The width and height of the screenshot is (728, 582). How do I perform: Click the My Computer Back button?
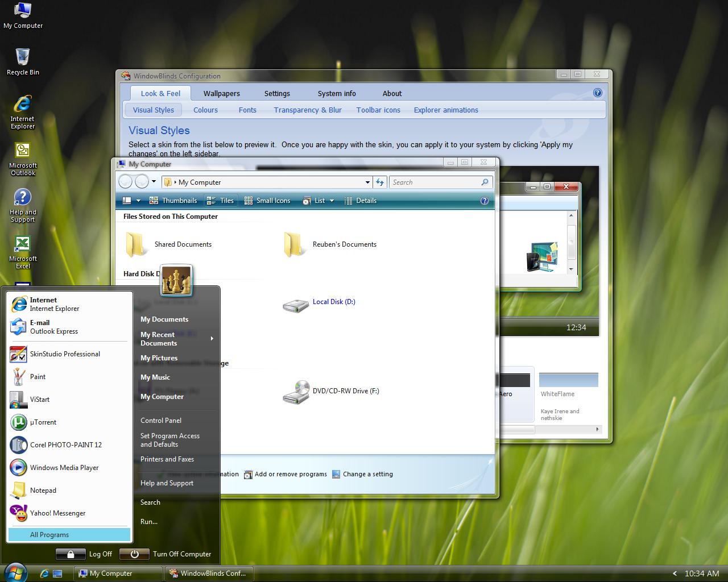click(126, 182)
